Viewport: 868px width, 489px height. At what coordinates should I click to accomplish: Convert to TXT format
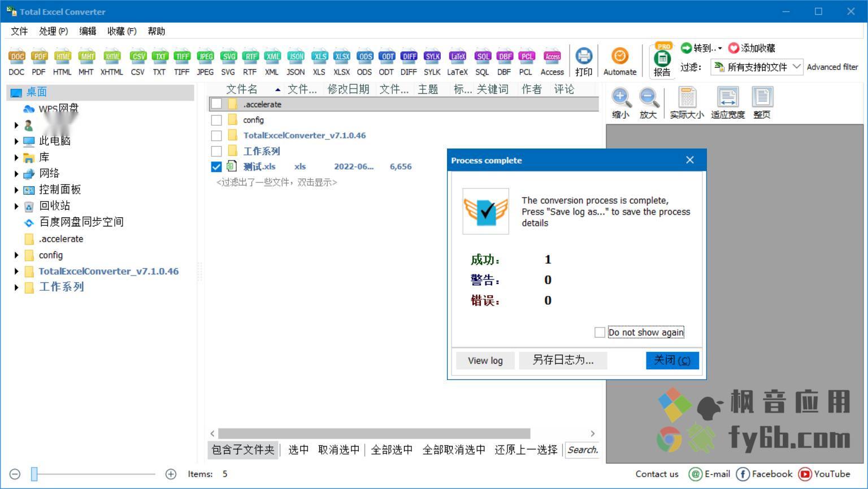tap(160, 62)
